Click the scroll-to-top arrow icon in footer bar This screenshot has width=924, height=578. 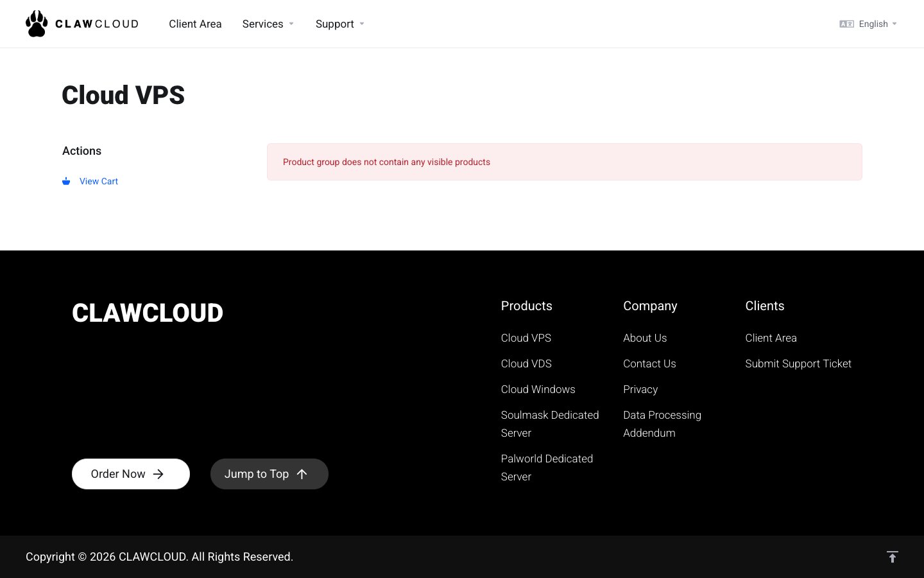pos(892,557)
